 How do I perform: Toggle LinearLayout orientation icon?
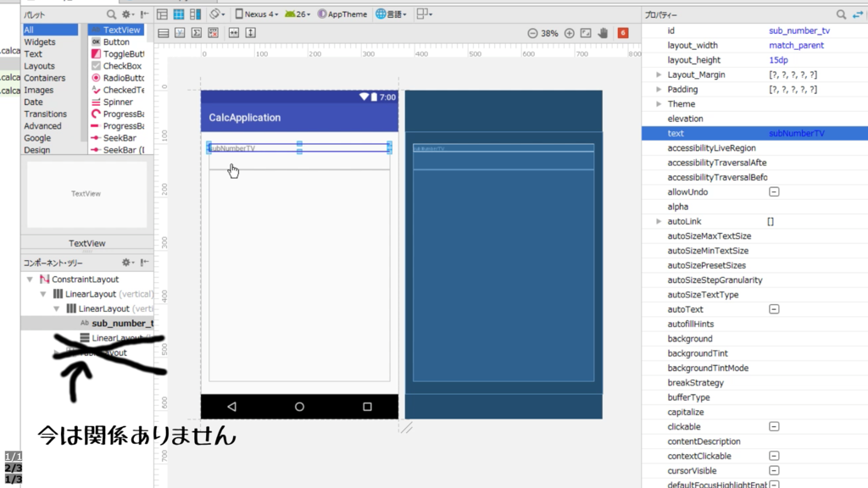pyautogui.click(x=164, y=33)
